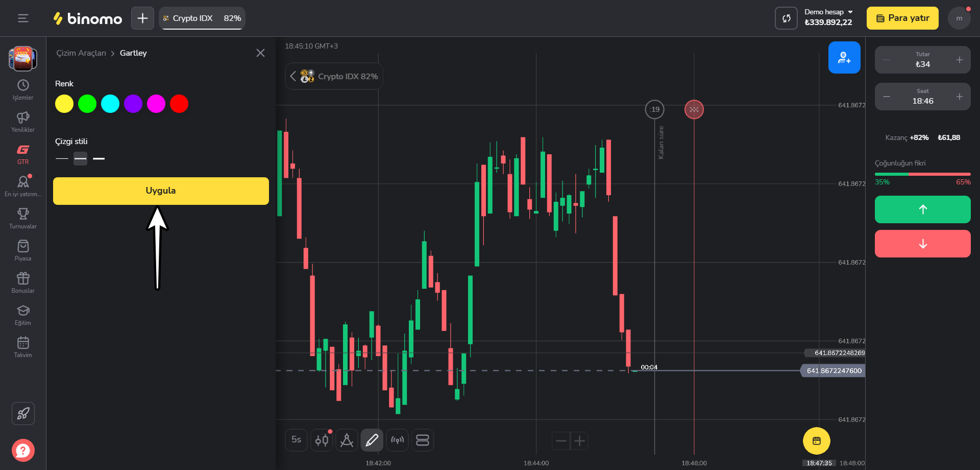Open İşlemler trades history
Viewport: 980px width, 470px height.
(x=23, y=90)
